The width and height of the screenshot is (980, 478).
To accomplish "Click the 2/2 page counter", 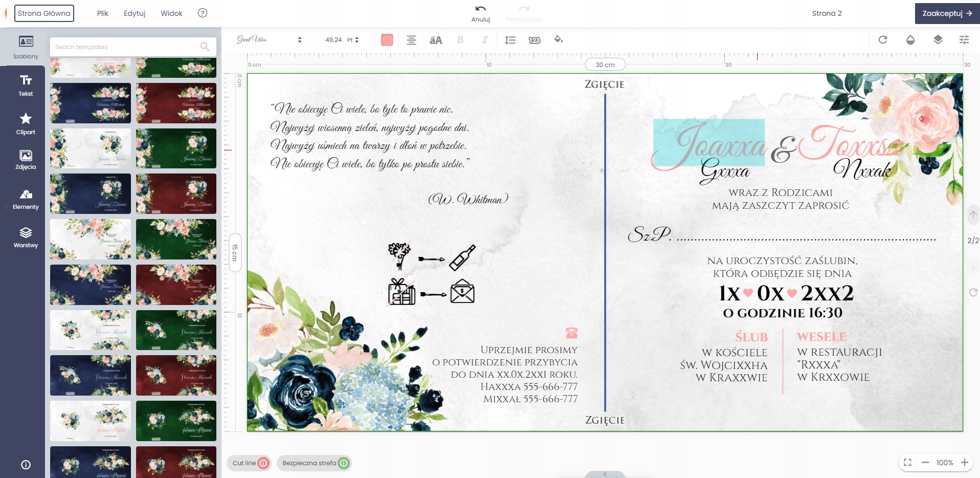I will 973,241.
